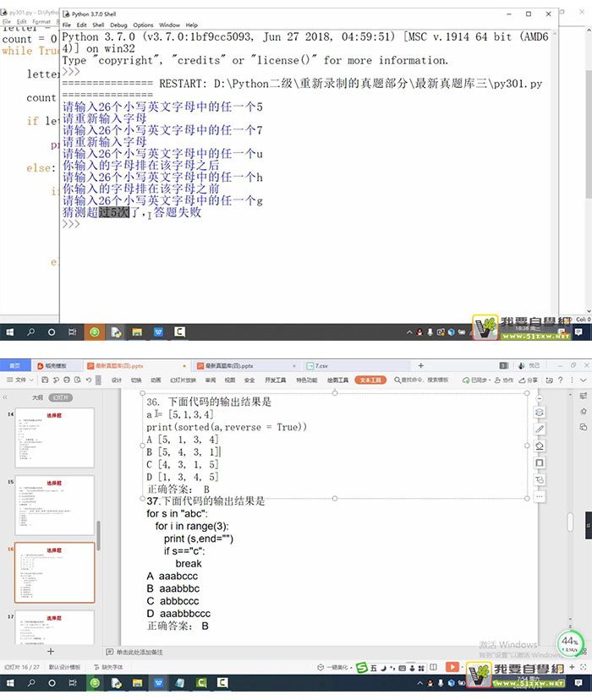The height and width of the screenshot is (700, 592).
Task: Open the Debug menu in Python Shell
Action: tap(118, 25)
